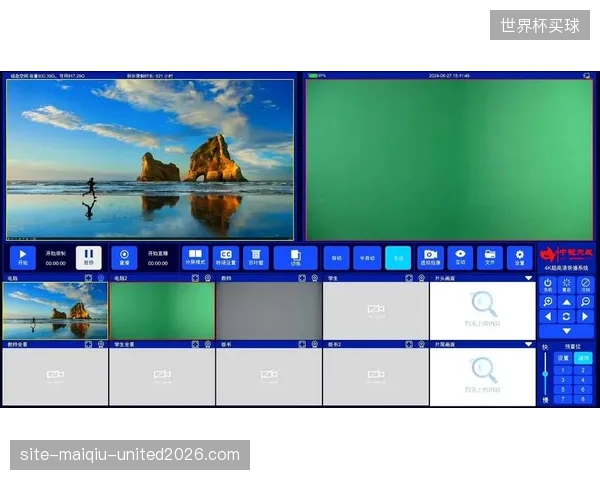Select the 教师全景 no-signal thumbnail
This screenshot has height=480, width=600.
point(55,377)
